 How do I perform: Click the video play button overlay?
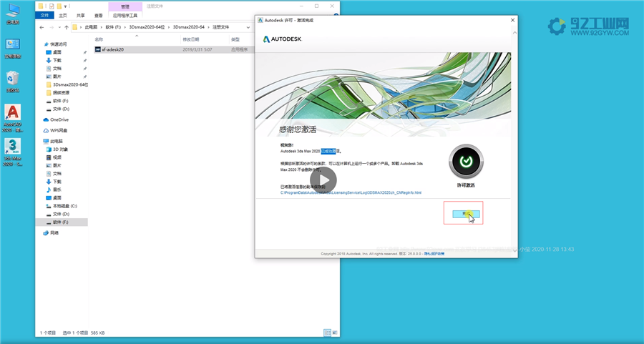(x=323, y=180)
